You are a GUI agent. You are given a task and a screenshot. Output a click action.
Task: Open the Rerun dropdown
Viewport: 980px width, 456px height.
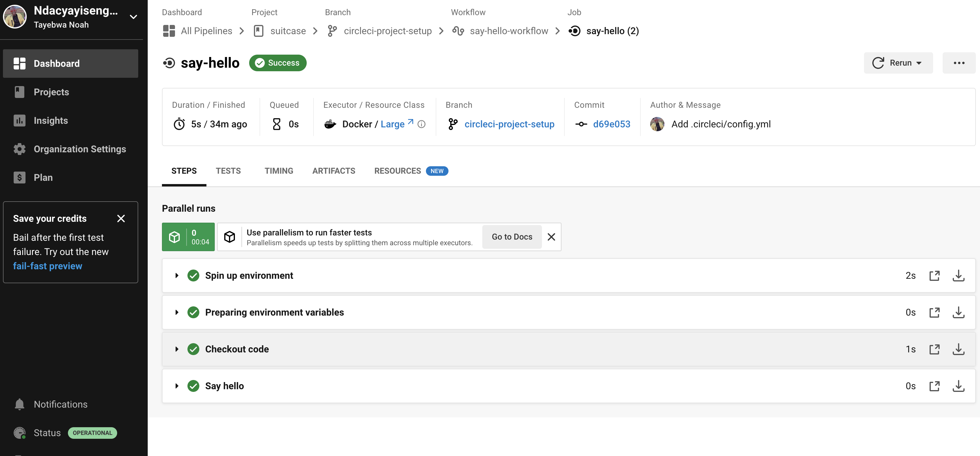898,63
